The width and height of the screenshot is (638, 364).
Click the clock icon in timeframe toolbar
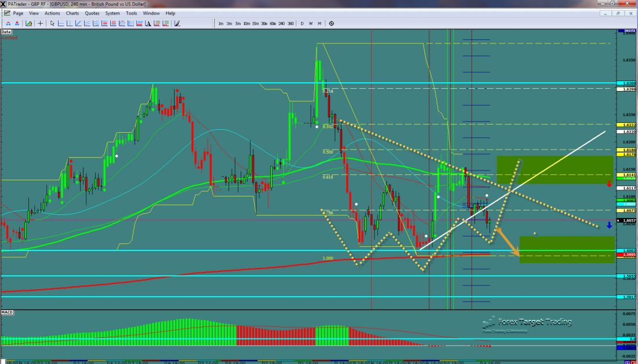pyautogui.click(x=331, y=24)
